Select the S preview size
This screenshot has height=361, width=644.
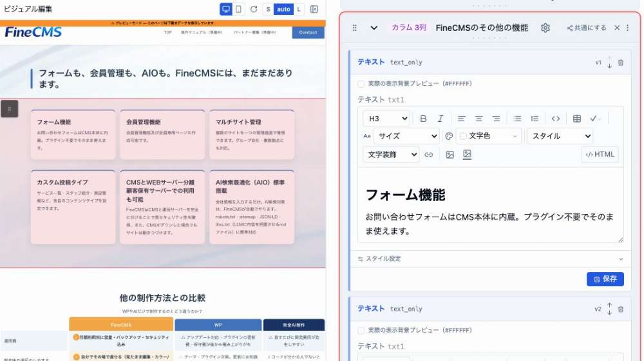pyautogui.click(x=268, y=9)
